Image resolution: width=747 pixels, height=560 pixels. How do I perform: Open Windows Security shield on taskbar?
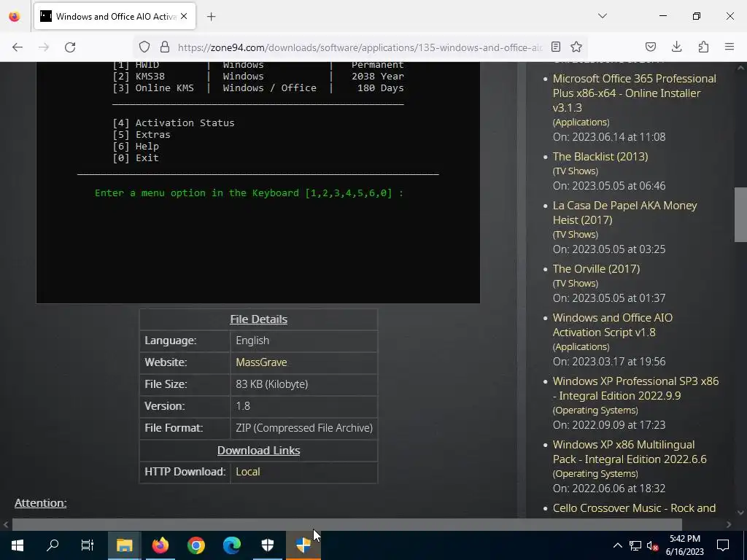pyautogui.click(x=267, y=545)
